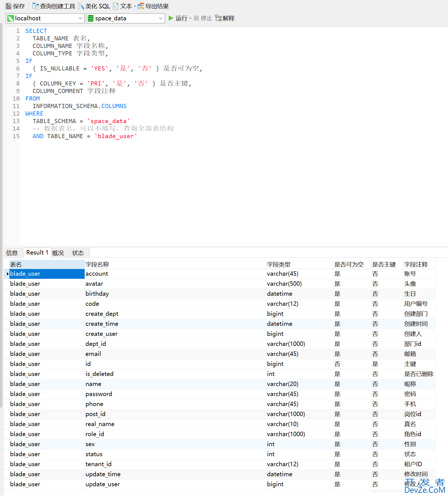Image resolution: width=448 pixels, height=496 pixels.
Task: Click the SELECT keyword in the editor
Action: (x=36, y=31)
